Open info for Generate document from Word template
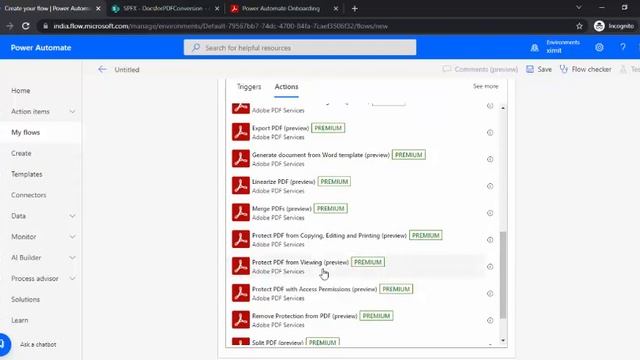Image resolution: width=640 pixels, height=360 pixels. pyautogui.click(x=490, y=159)
